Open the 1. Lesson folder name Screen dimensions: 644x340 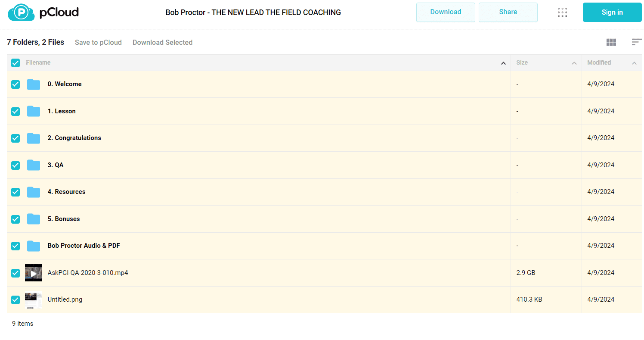(x=62, y=111)
